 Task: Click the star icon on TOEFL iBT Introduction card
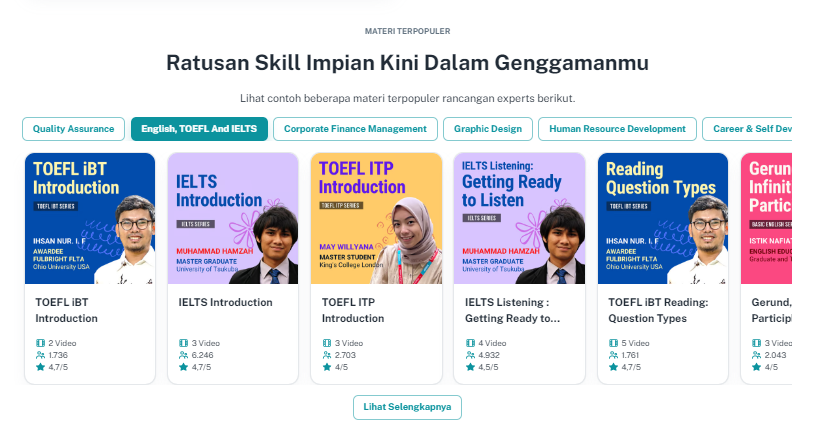[40, 367]
